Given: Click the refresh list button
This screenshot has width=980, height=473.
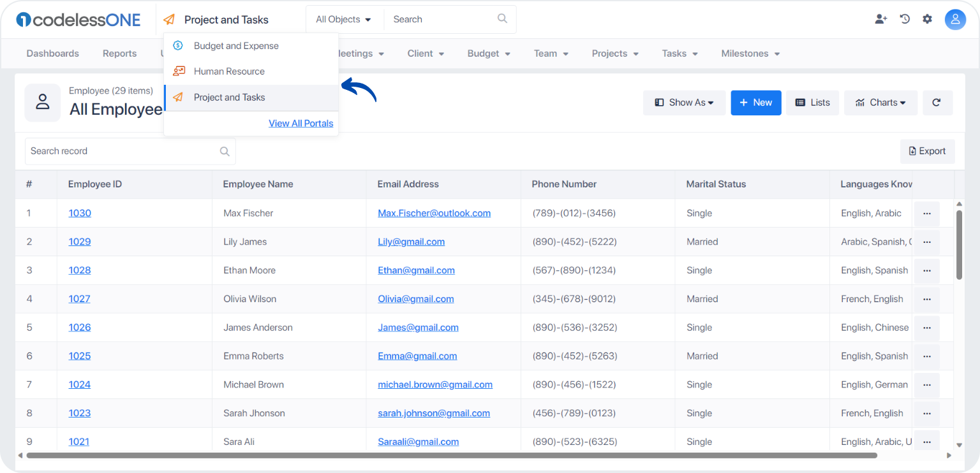Looking at the screenshot, I should 937,103.
